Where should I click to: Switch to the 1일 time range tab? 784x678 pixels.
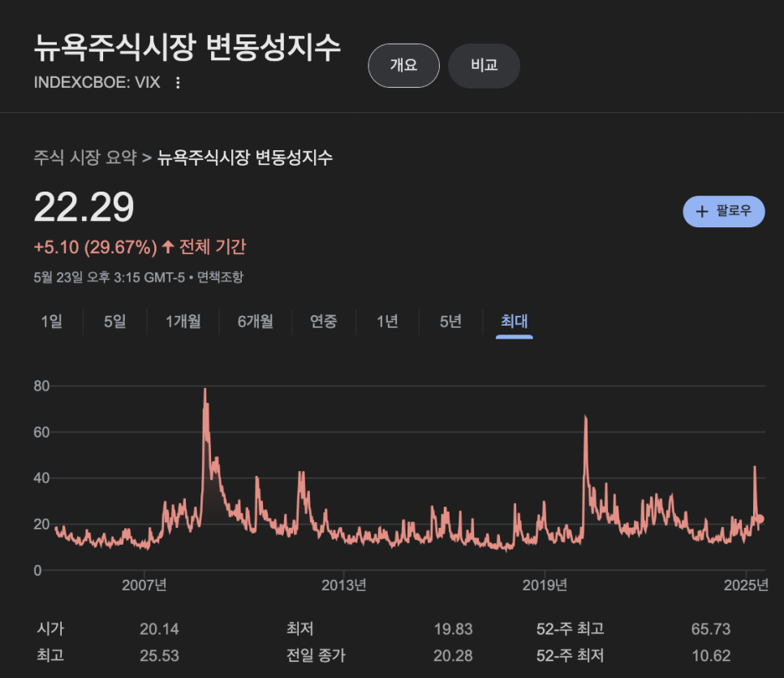[x=51, y=322]
